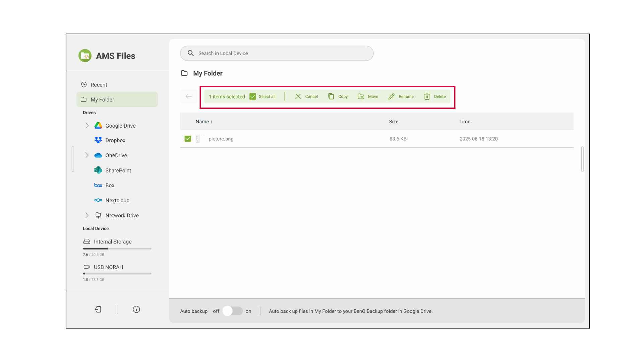Image resolution: width=644 pixels, height=362 pixels.
Task: Open the SharePoint drive
Action: click(118, 170)
